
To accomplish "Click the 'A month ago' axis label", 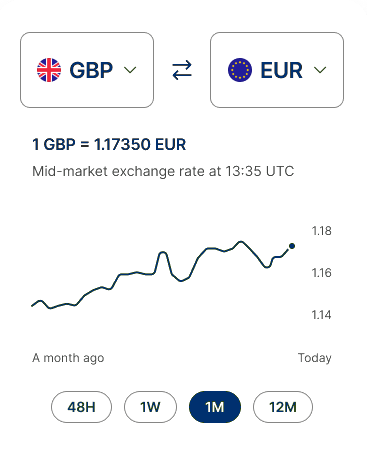I will tap(68, 358).
